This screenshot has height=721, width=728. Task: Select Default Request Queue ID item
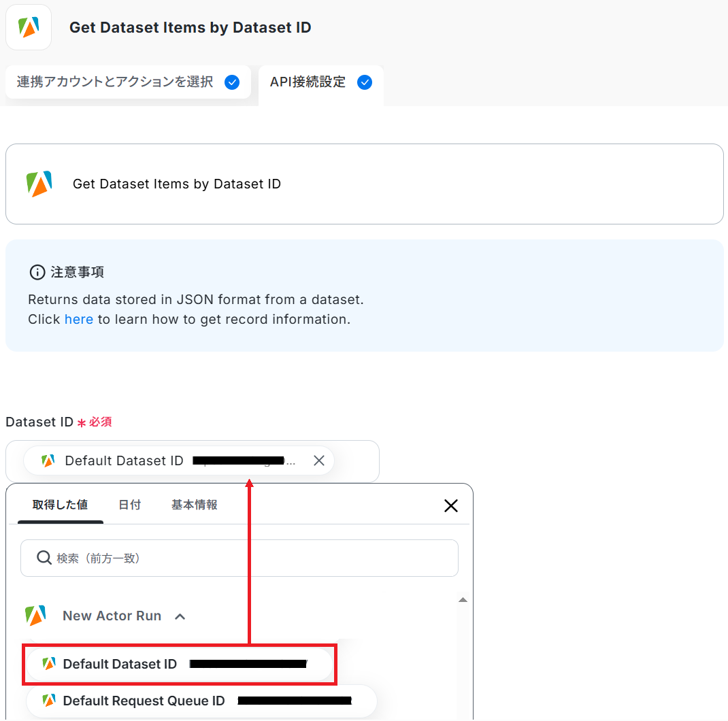201,701
